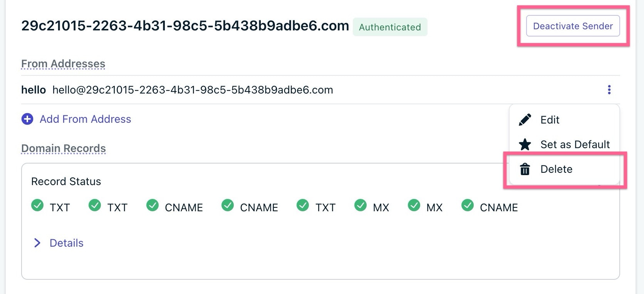Click the Domain Records heading
This screenshot has height=294, width=644.
[x=64, y=148]
